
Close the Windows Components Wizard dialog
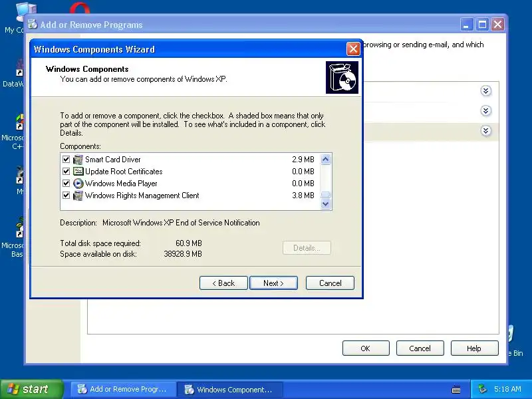click(x=353, y=49)
